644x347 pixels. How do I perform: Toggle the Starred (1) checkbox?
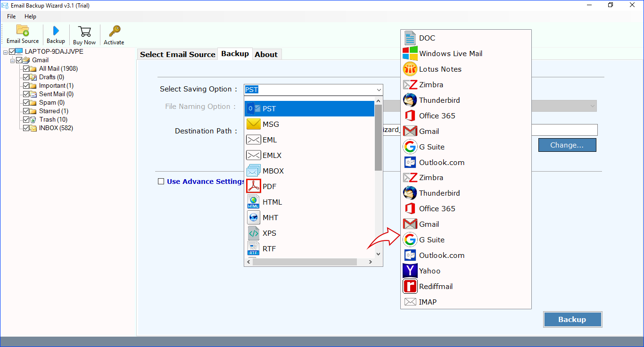click(26, 111)
